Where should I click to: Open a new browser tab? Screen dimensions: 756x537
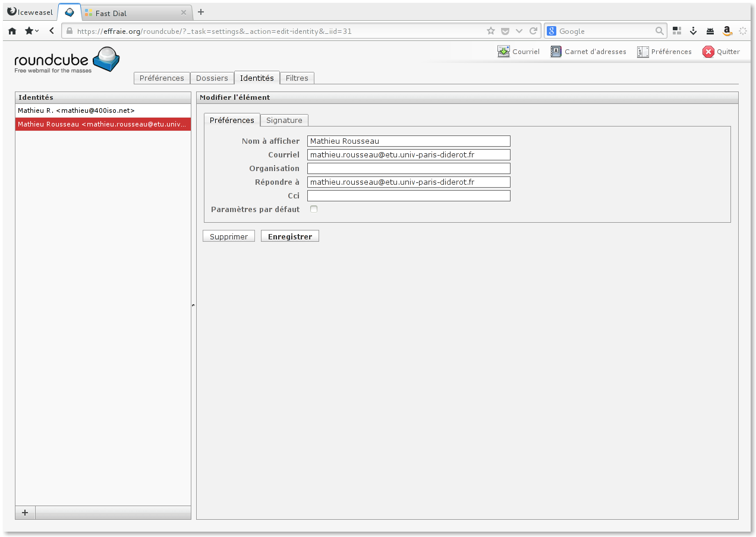pos(201,12)
